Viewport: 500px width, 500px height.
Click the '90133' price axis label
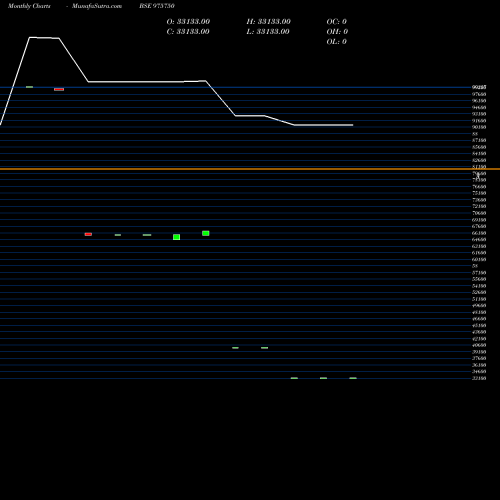(x=479, y=127)
